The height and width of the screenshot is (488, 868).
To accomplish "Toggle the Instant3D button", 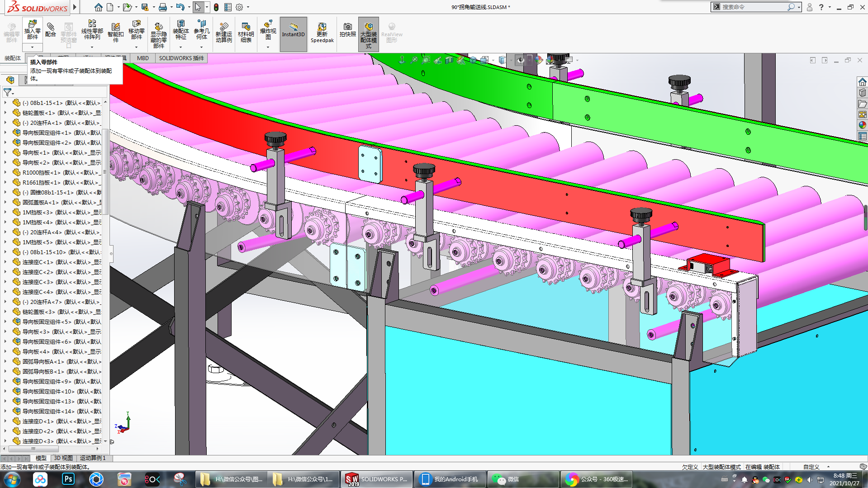I will (294, 34).
